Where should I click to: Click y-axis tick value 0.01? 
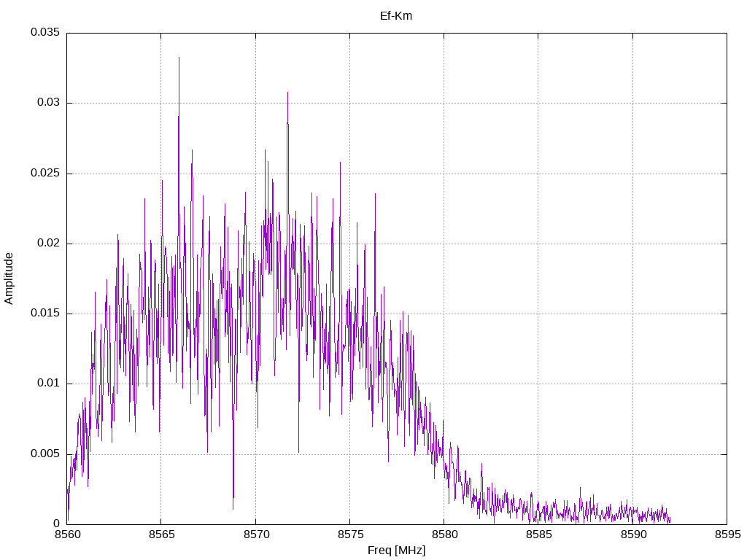pyautogui.click(x=49, y=384)
